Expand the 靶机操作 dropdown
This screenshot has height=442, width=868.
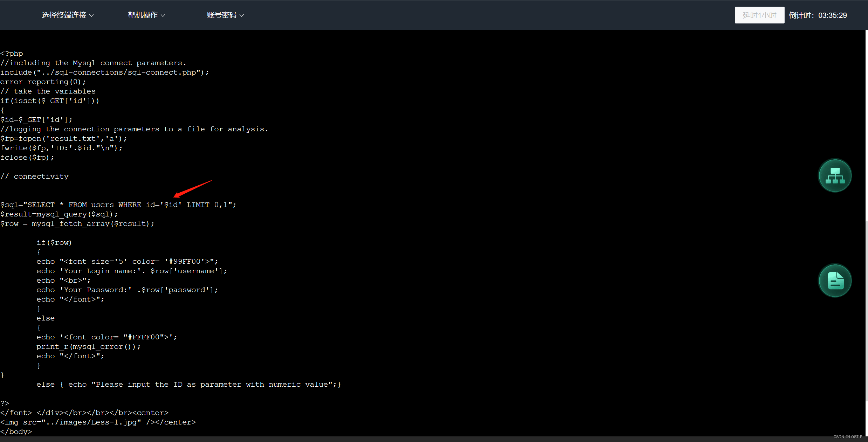tap(146, 15)
